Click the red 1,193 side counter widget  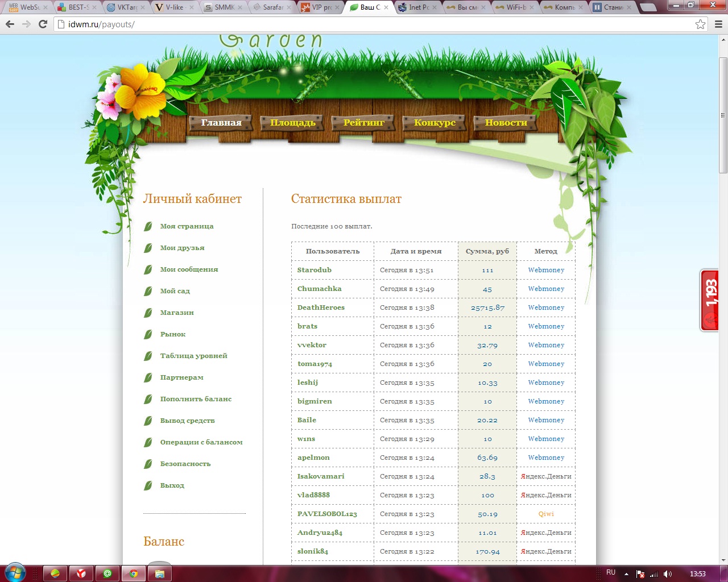710,300
